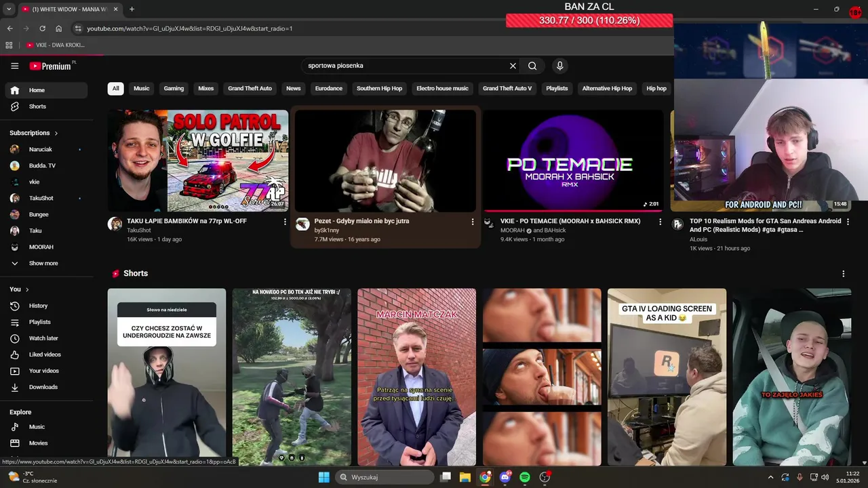Click VKIE - PO TEMACIE video title
Screen dimensions: 868x488
tap(570, 221)
